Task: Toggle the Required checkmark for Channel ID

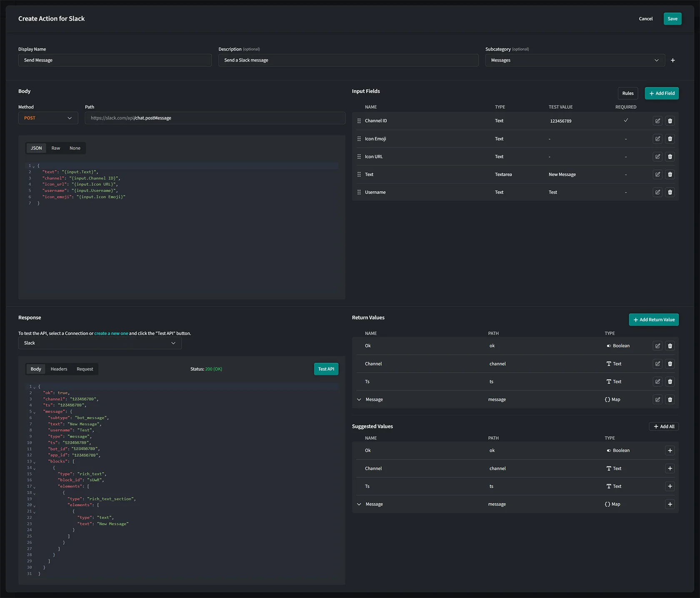Action: coord(625,120)
